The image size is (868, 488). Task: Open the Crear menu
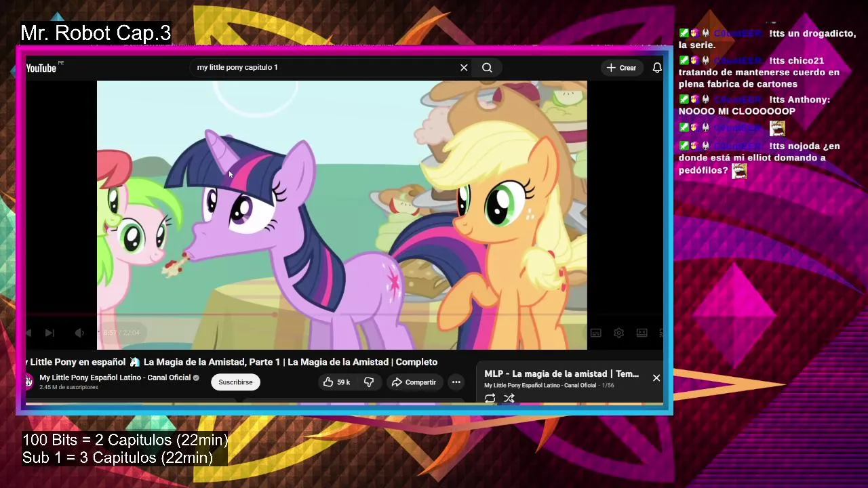[621, 68]
